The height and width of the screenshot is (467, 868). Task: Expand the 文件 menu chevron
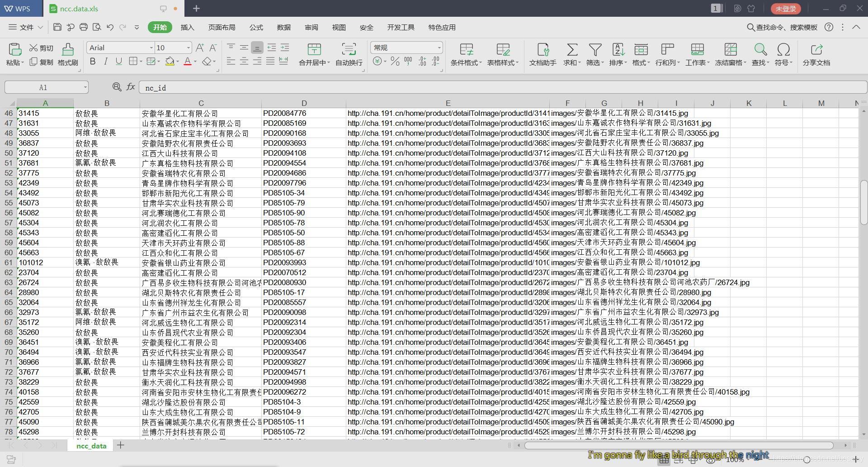tap(40, 27)
